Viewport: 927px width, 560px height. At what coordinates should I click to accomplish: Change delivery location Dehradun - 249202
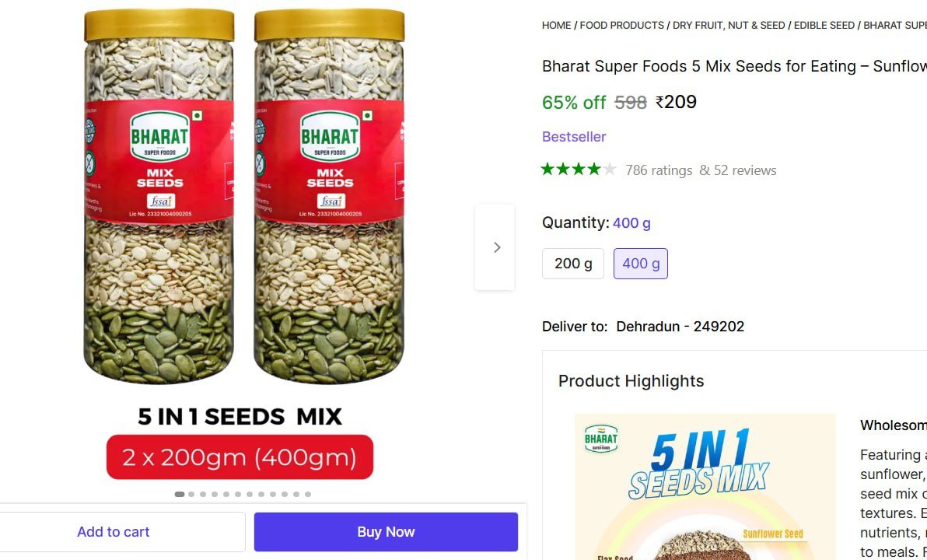point(680,327)
